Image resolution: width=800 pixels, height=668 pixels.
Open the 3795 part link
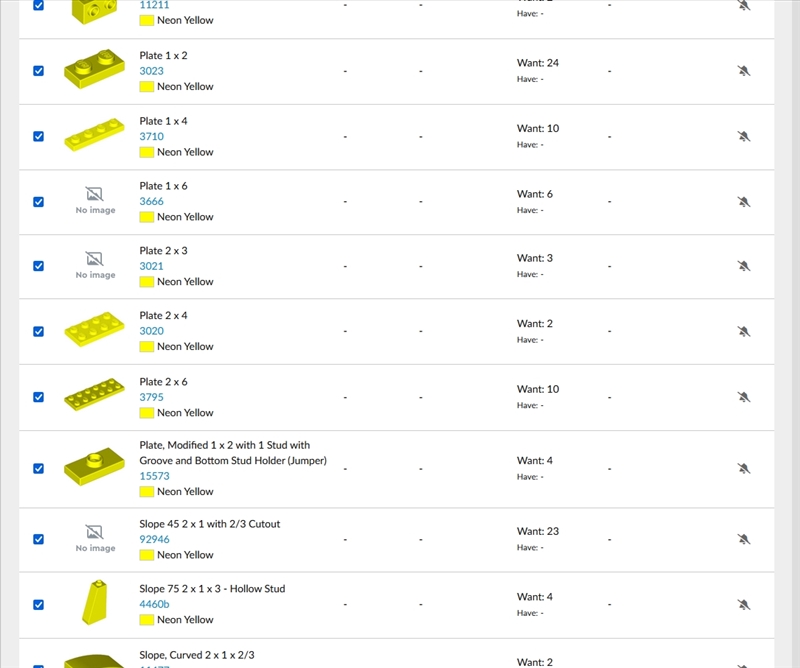[x=151, y=397]
